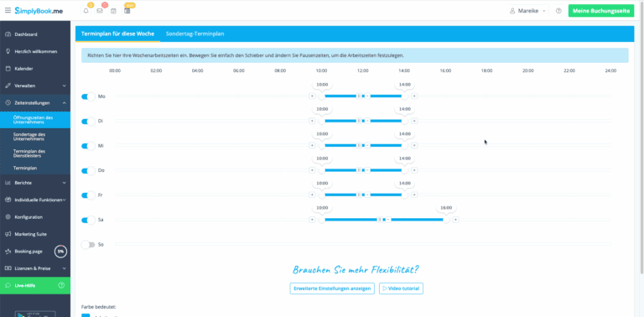Select Terminplan des Dienstleisters submenu item
Viewport: 644px width, 317px height.
pos(35,153)
